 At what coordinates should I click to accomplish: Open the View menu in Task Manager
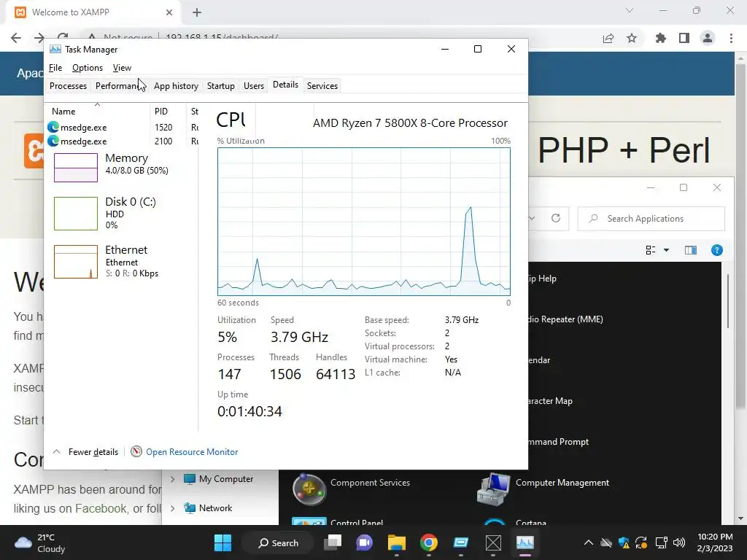click(122, 68)
